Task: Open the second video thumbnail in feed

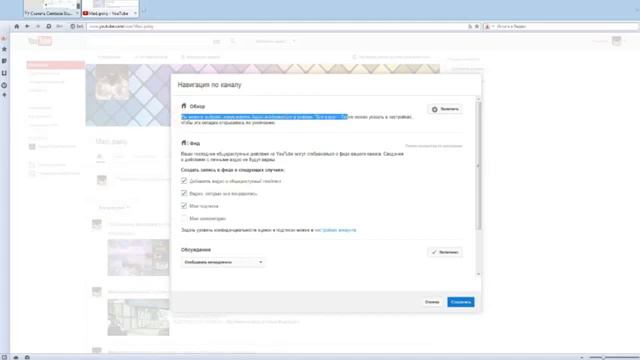Action: point(138,317)
